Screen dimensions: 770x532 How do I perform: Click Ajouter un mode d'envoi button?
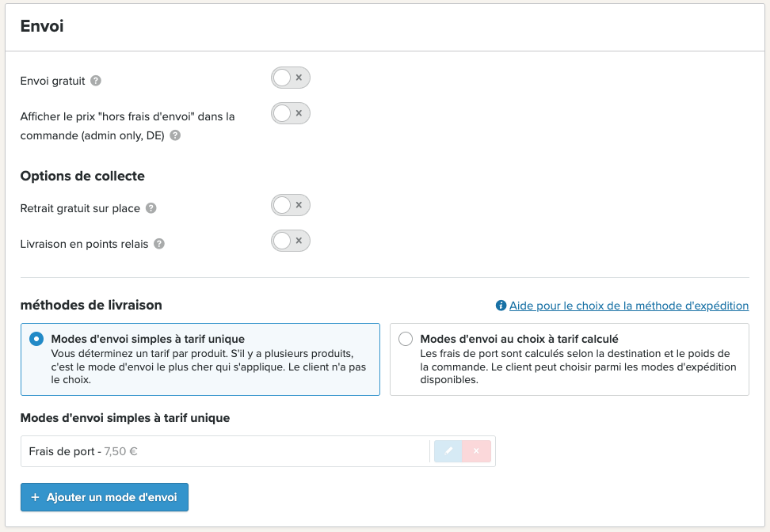[104, 497]
